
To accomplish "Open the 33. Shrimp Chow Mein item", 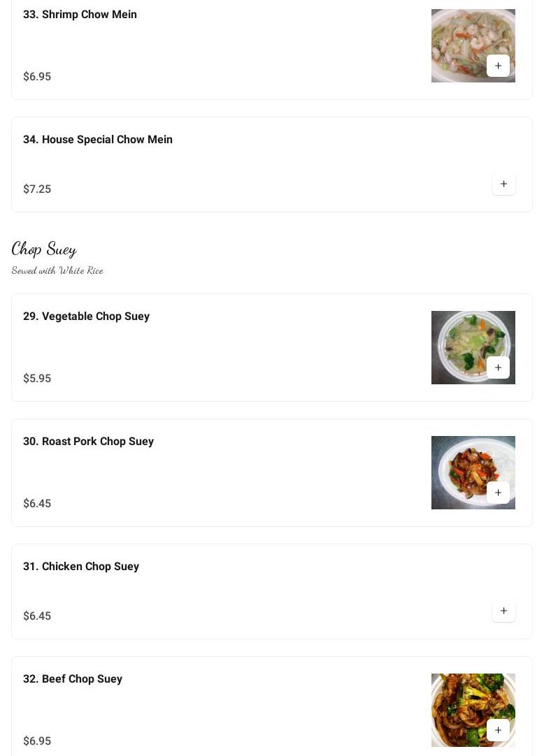I will point(80,15).
